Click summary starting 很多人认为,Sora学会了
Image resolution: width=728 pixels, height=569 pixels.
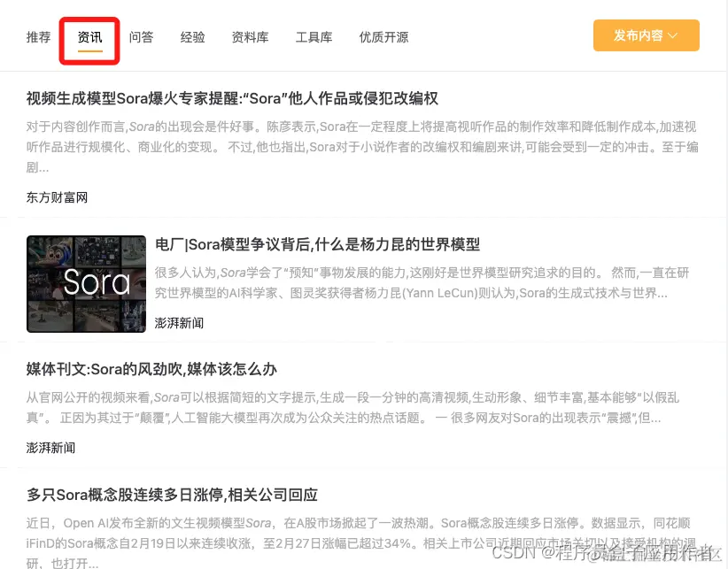pos(422,283)
